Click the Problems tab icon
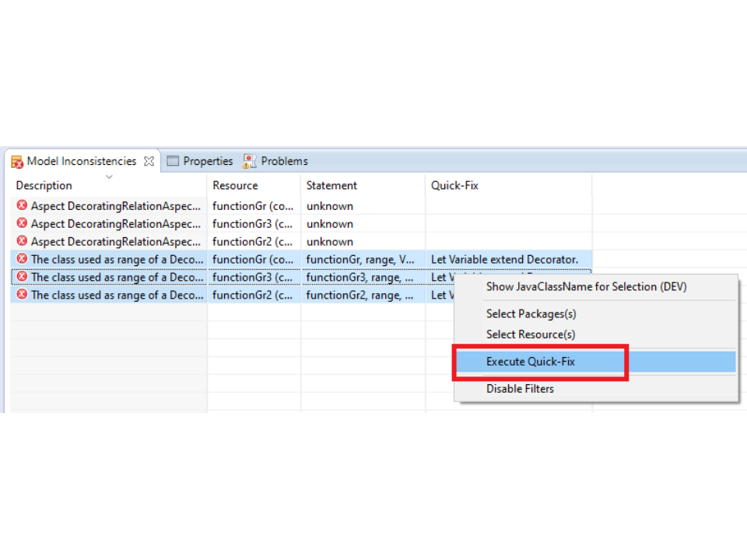 click(250, 161)
